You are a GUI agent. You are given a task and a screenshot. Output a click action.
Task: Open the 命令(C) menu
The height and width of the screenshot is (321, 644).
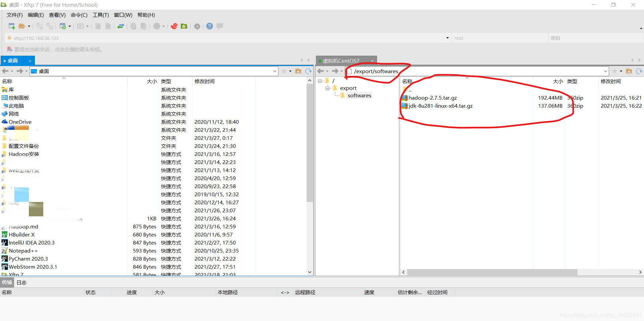click(79, 15)
